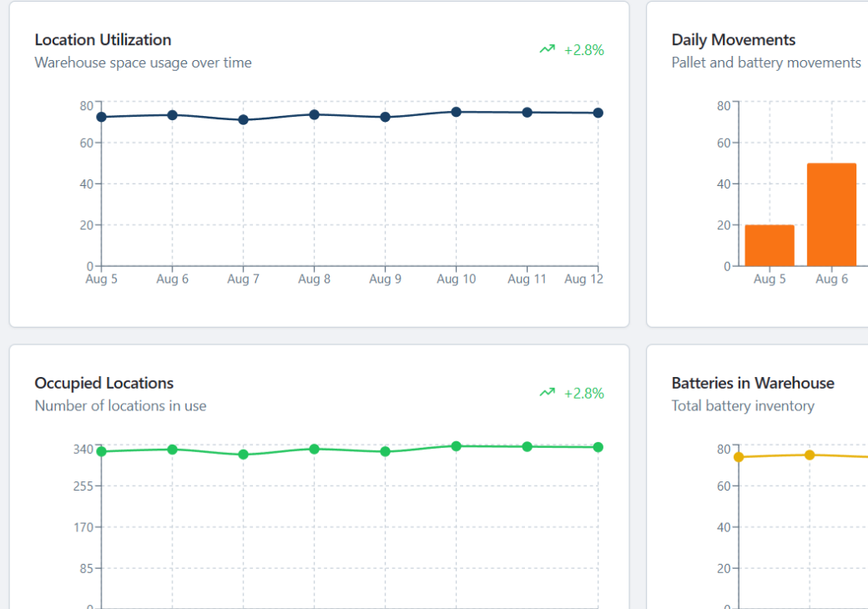Click the trend arrow icon in Occupied Locations

(547, 393)
